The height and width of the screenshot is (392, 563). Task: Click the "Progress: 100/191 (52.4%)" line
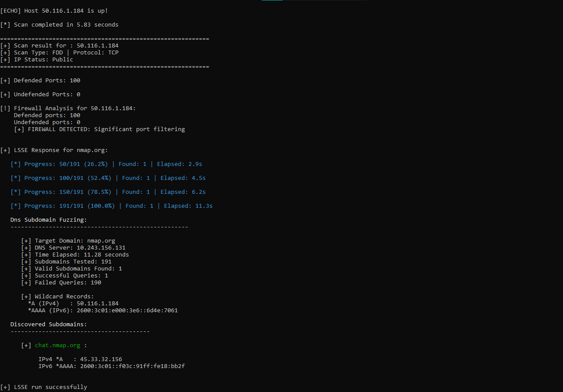click(108, 178)
